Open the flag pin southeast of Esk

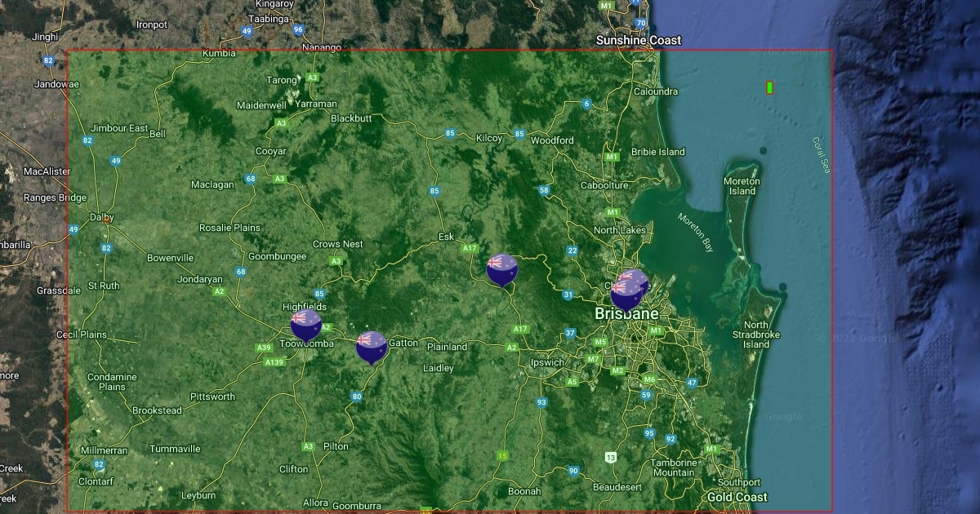coord(501,268)
